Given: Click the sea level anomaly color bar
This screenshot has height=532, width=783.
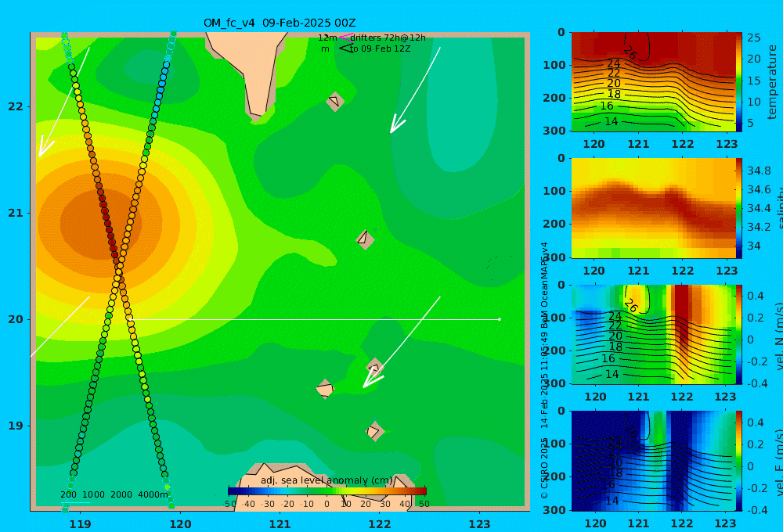Looking at the screenshot, I should point(327,491).
